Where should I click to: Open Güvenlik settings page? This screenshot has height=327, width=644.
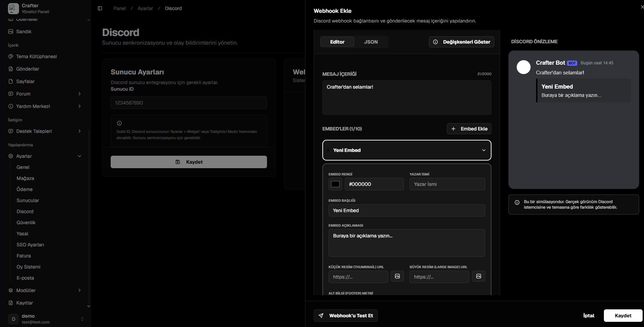(x=26, y=222)
